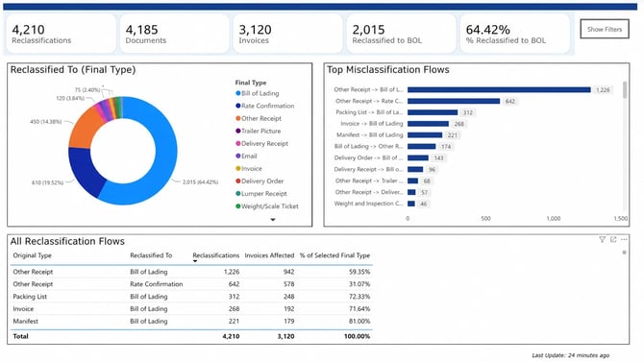
Task: Click the 64.42% Reclassified to BOL card
Action: coord(514,34)
